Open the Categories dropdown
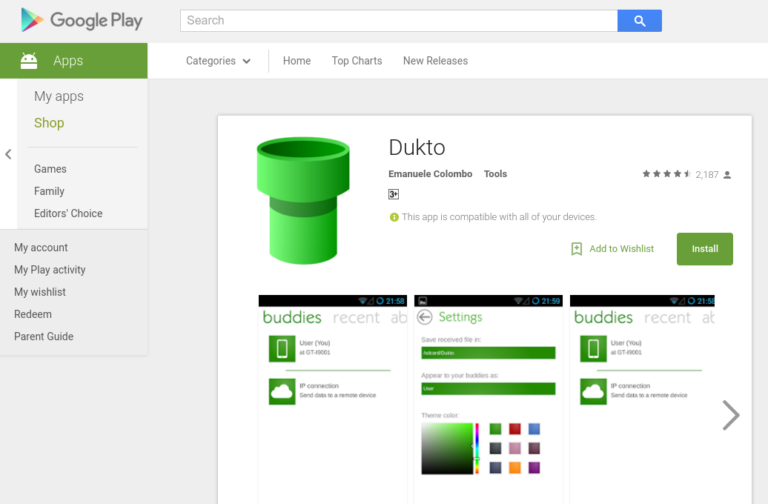This screenshot has height=504, width=768. (x=218, y=61)
